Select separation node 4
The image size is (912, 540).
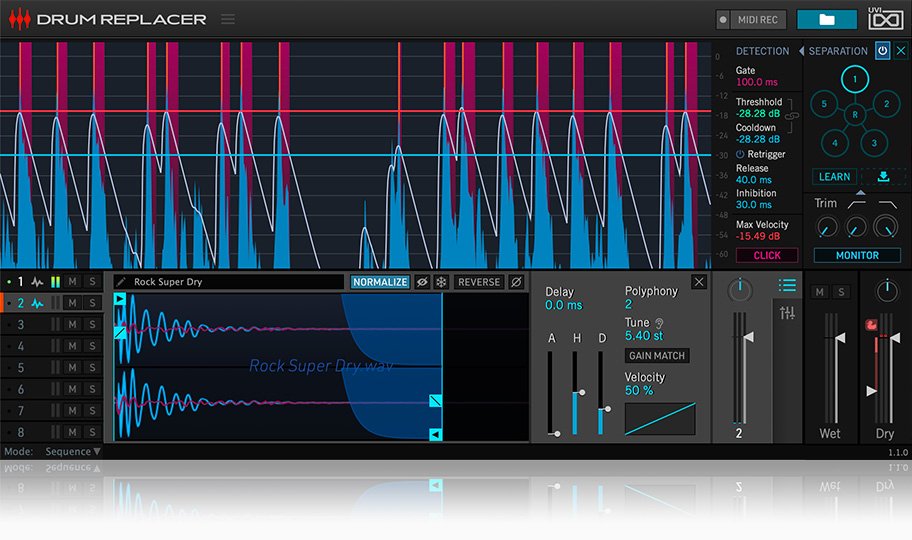click(x=835, y=143)
